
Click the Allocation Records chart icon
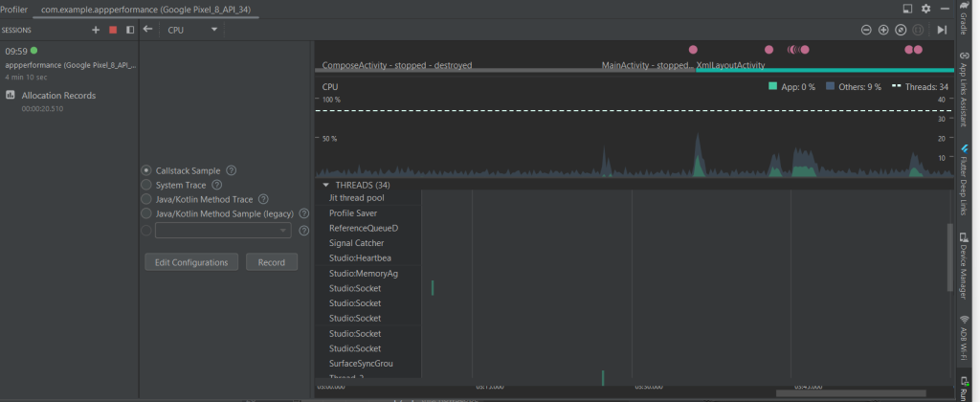point(11,95)
